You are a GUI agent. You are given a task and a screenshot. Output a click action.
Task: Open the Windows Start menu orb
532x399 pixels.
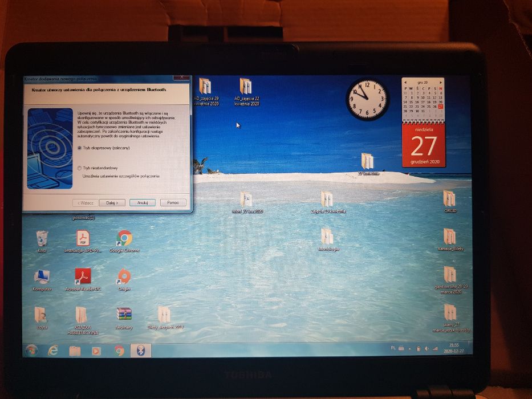(x=31, y=351)
